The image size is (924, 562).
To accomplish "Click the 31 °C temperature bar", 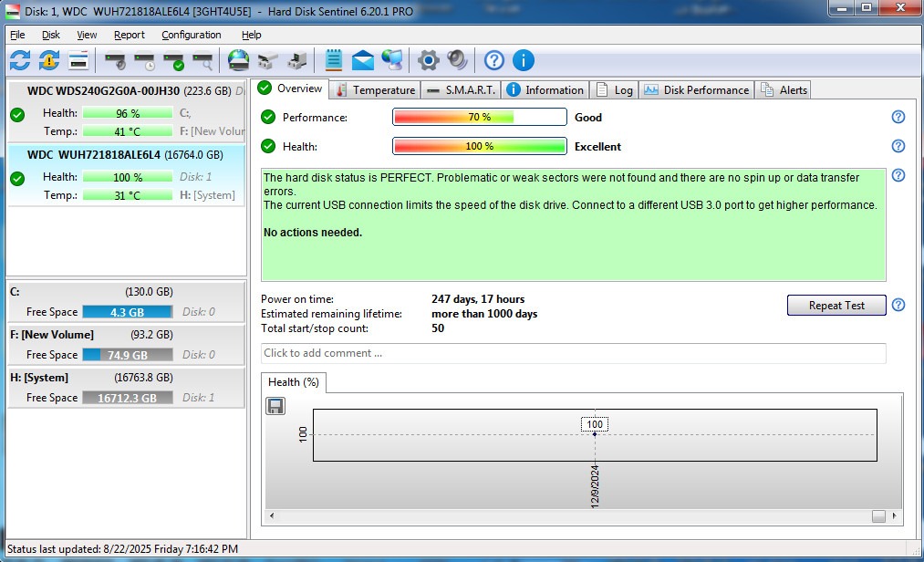I will (x=128, y=195).
